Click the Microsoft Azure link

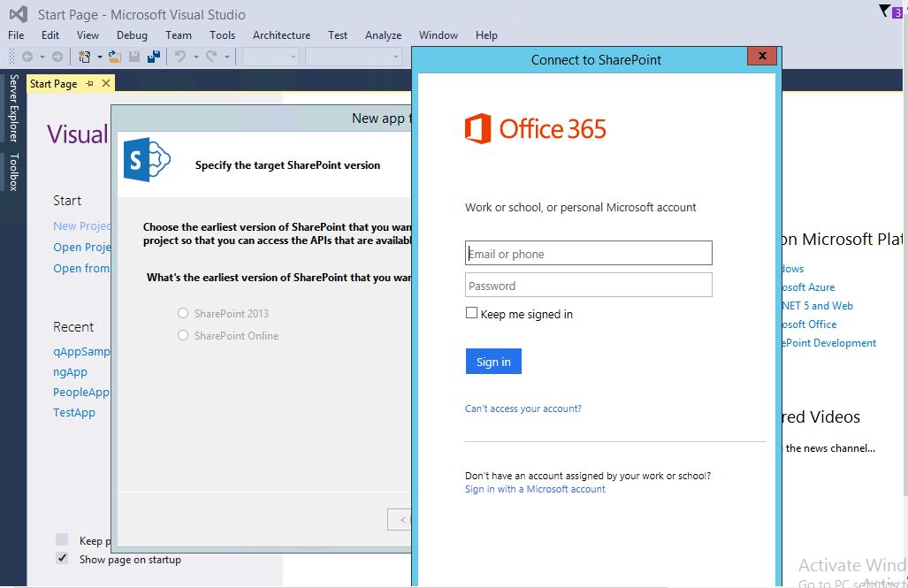[808, 287]
